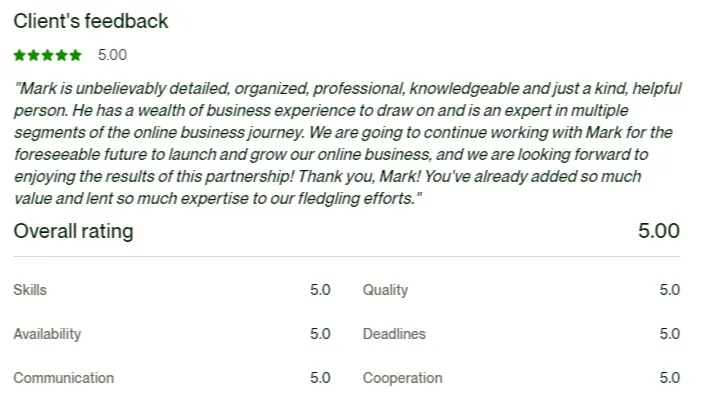Click the green five-star rating icons

pos(48,55)
